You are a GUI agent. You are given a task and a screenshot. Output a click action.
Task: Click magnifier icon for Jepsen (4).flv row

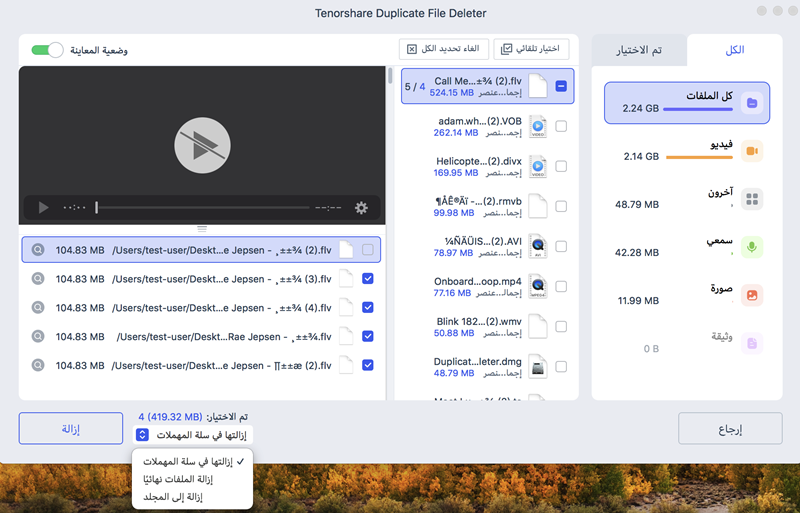[x=38, y=307]
